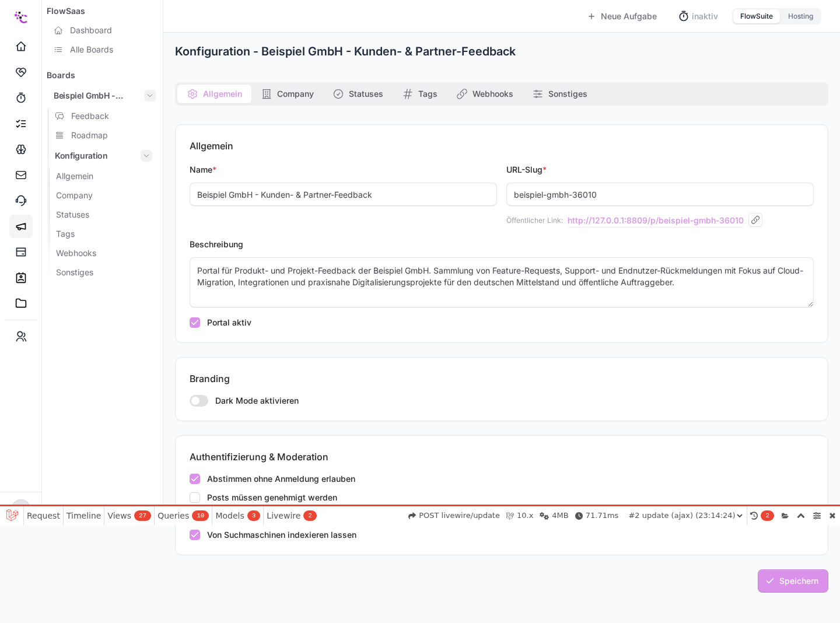Uncheck Abstimmen ohne Anmeldung erlauben

click(195, 479)
